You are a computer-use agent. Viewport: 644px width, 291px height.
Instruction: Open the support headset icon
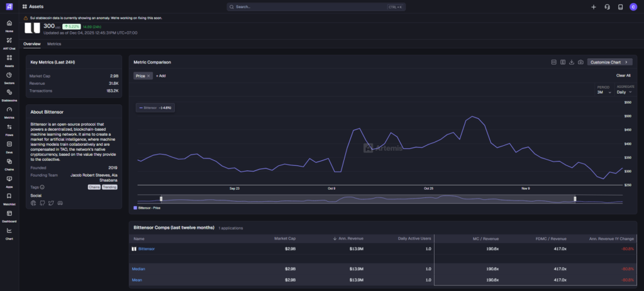(x=607, y=7)
